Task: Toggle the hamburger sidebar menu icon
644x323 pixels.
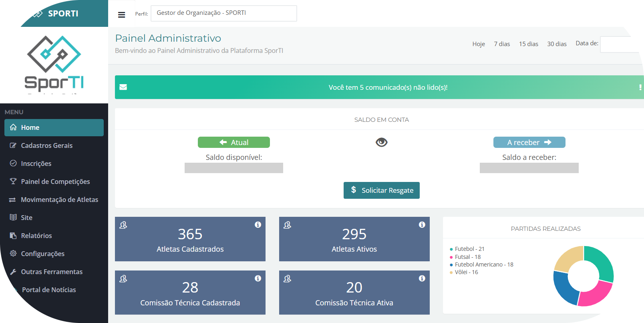Action: tap(121, 15)
